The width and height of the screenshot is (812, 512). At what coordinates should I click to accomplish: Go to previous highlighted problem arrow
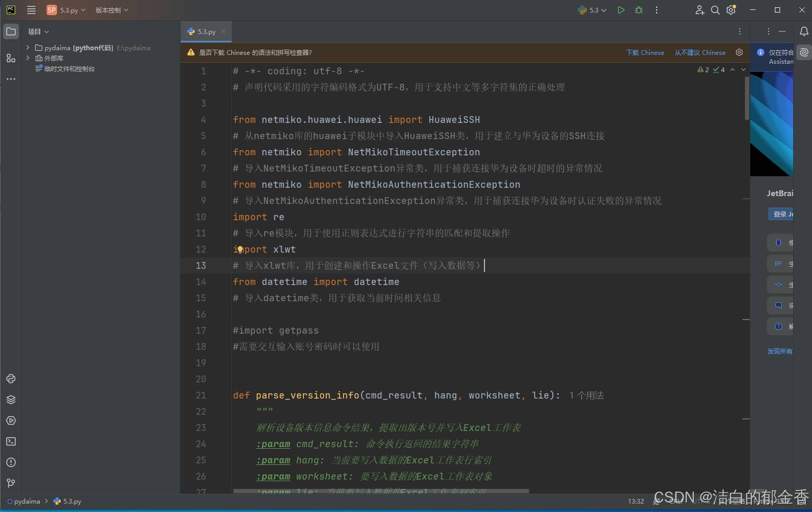pos(732,70)
